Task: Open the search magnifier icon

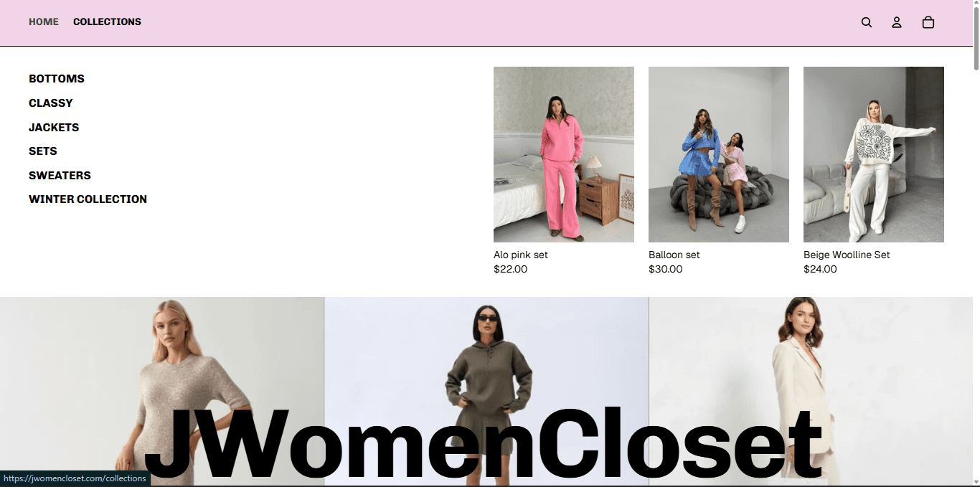Action: (x=867, y=22)
